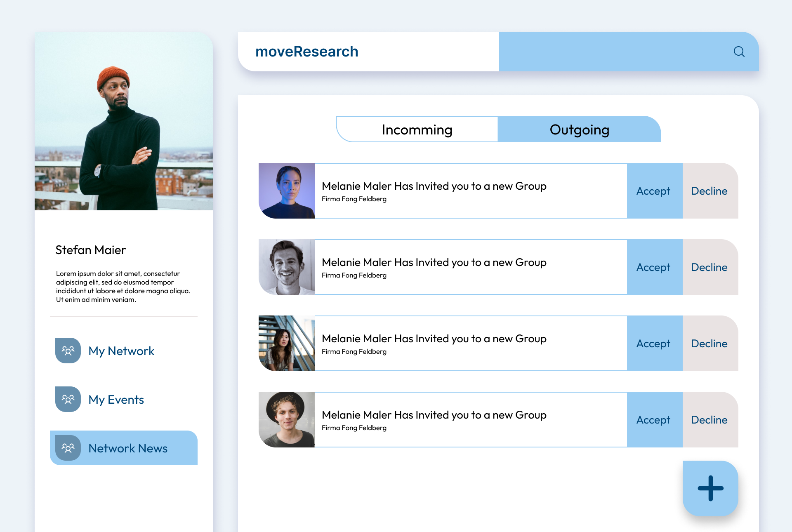
Task: Click the smiling man's black-and-white avatar
Action: (287, 267)
